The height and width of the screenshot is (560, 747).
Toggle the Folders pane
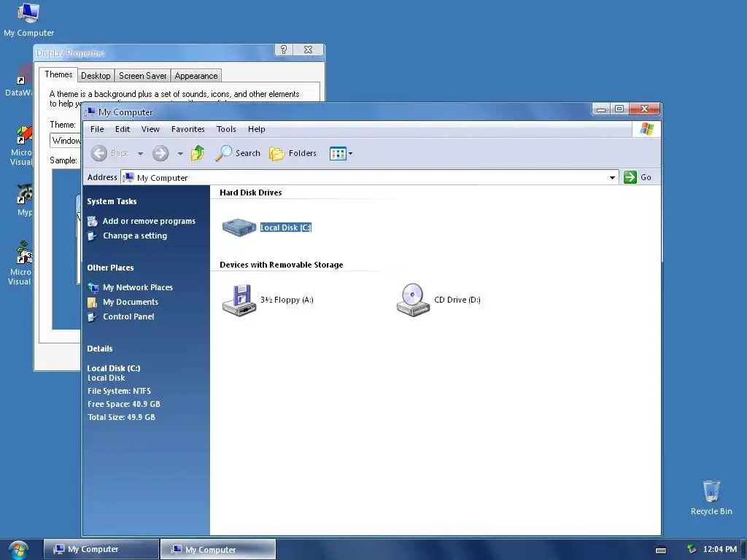tap(293, 153)
